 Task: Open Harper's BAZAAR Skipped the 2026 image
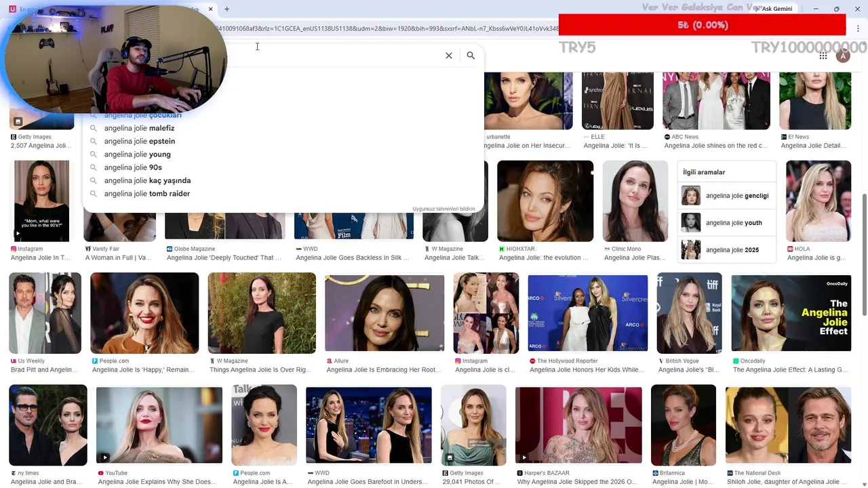tap(578, 425)
